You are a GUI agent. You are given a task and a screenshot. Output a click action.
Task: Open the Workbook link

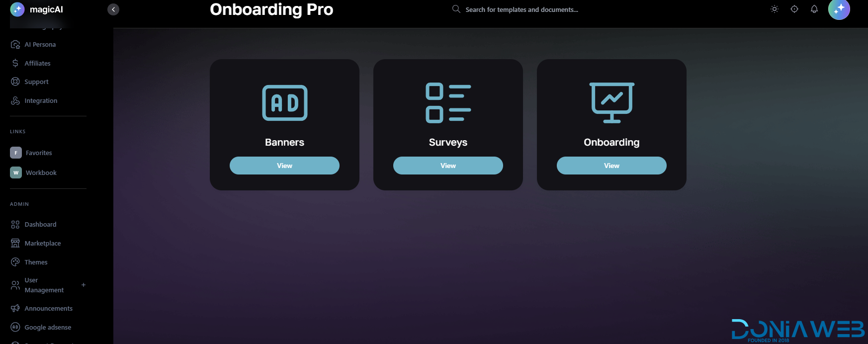tap(41, 172)
